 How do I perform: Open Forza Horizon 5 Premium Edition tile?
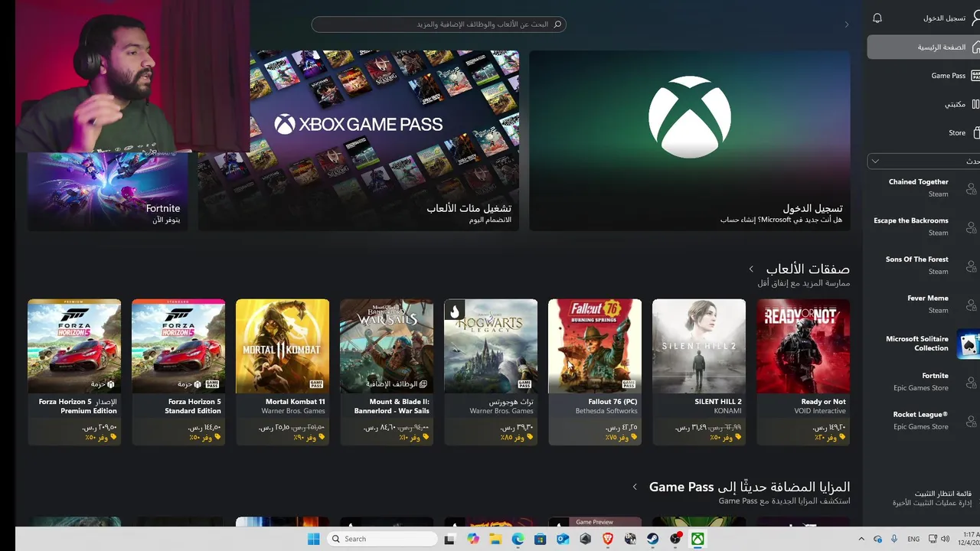point(74,372)
